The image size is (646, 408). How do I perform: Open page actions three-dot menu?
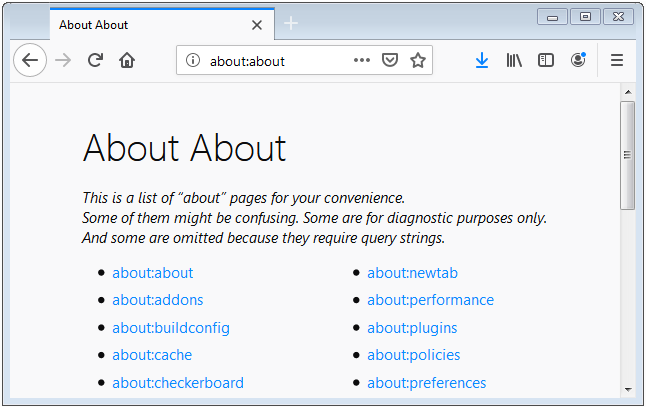click(362, 60)
